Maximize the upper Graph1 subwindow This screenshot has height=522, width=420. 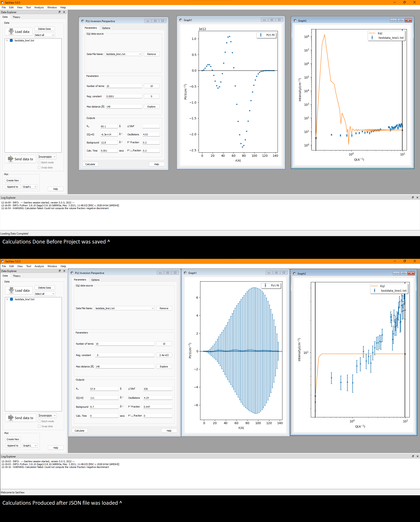click(272, 20)
